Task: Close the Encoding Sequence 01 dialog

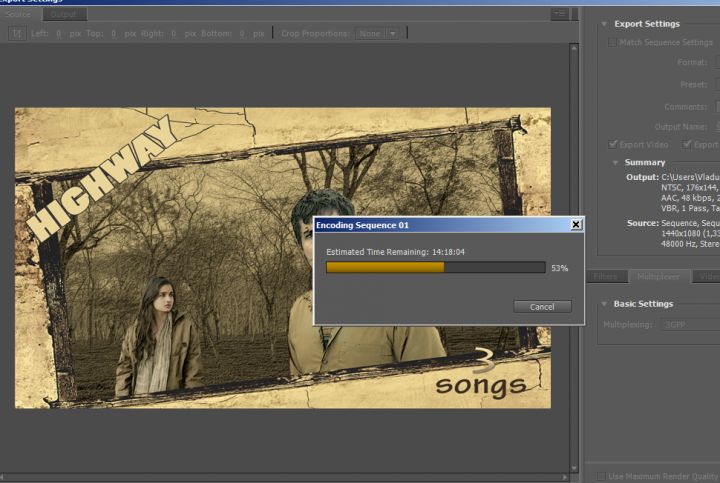Action: click(576, 225)
